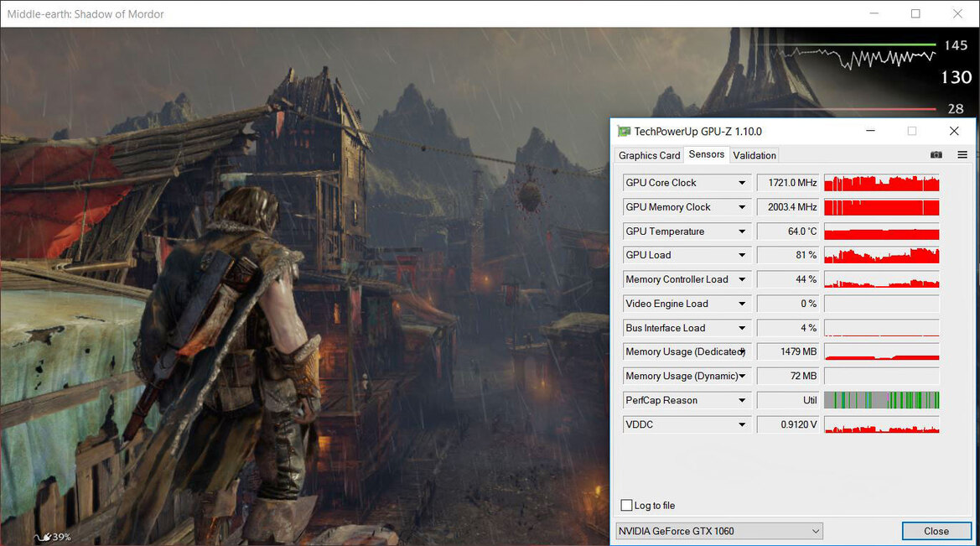Open the GPU-Z hamburger menu icon
Viewport: 980px width, 546px height.
(x=962, y=155)
